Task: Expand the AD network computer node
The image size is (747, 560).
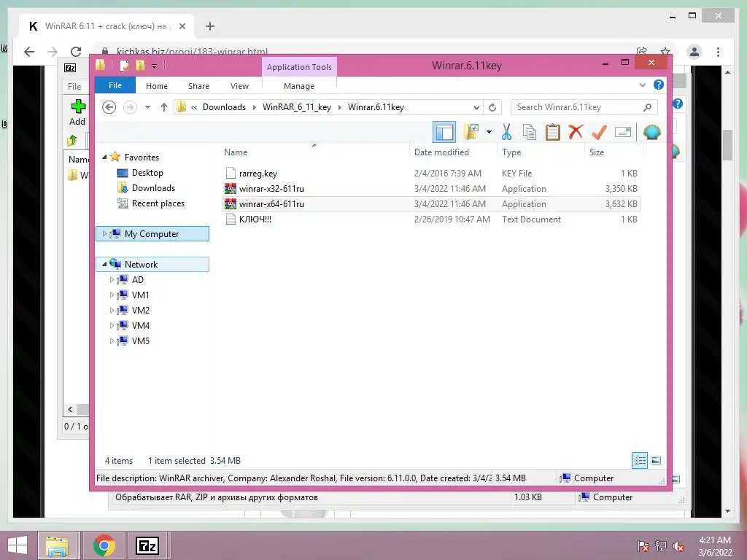Action: pyautogui.click(x=112, y=279)
